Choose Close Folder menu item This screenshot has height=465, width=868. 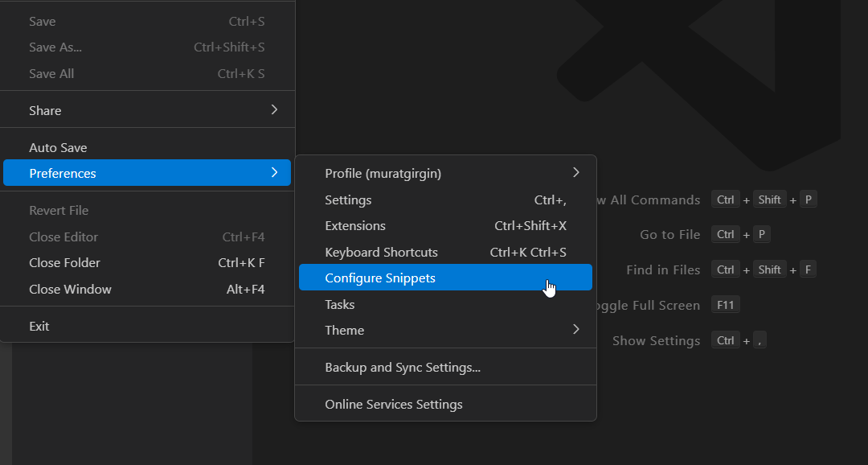coord(147,263)
